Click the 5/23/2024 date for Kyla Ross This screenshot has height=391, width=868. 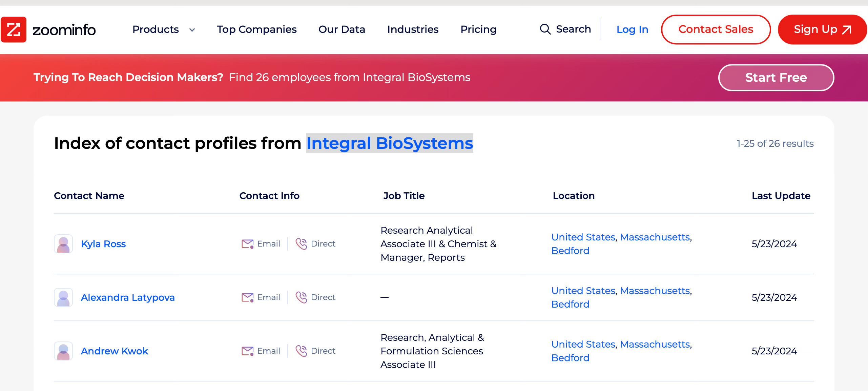(774, 244)
